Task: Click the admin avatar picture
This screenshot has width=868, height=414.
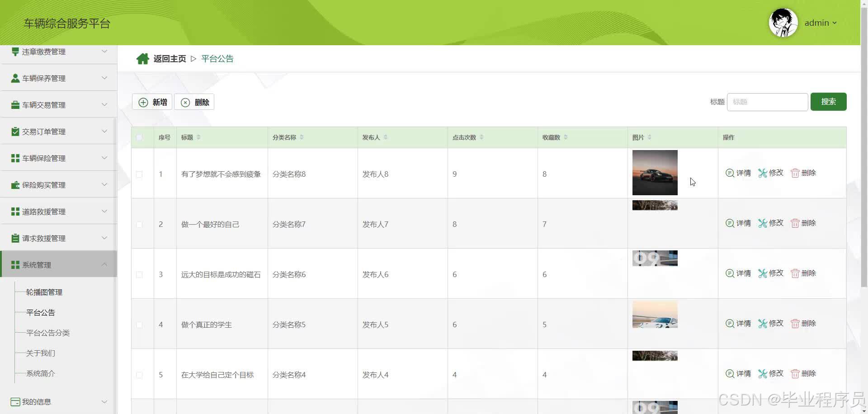Action: (783, 23)
